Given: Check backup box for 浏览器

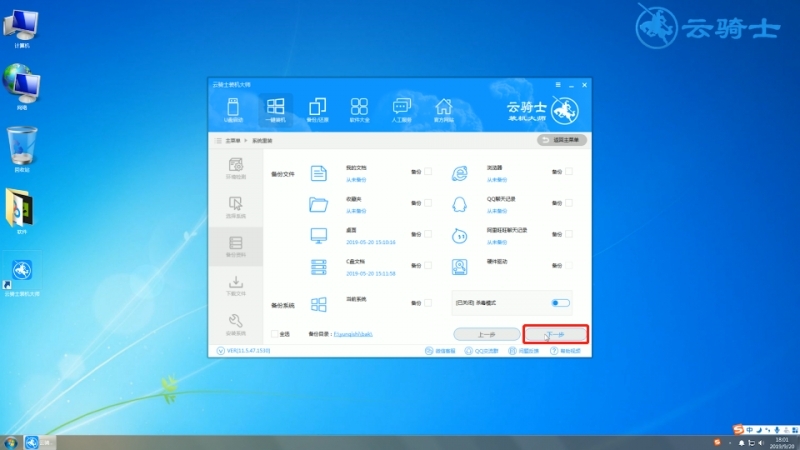Looking at the screenshot, I should coord(569,171).
